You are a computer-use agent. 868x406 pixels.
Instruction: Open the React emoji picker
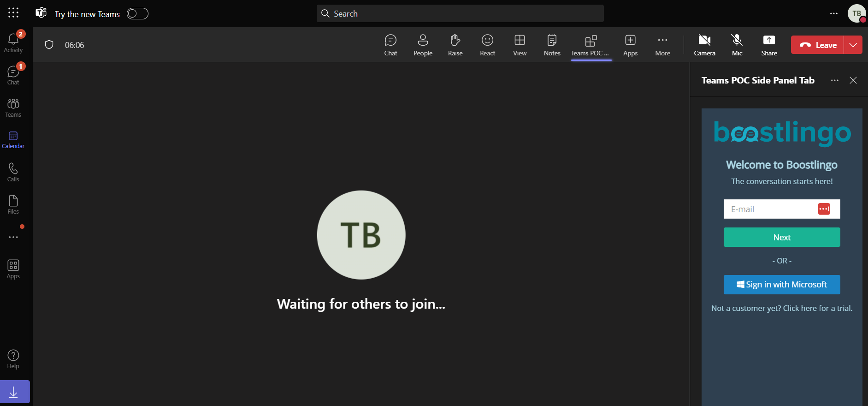487,45
